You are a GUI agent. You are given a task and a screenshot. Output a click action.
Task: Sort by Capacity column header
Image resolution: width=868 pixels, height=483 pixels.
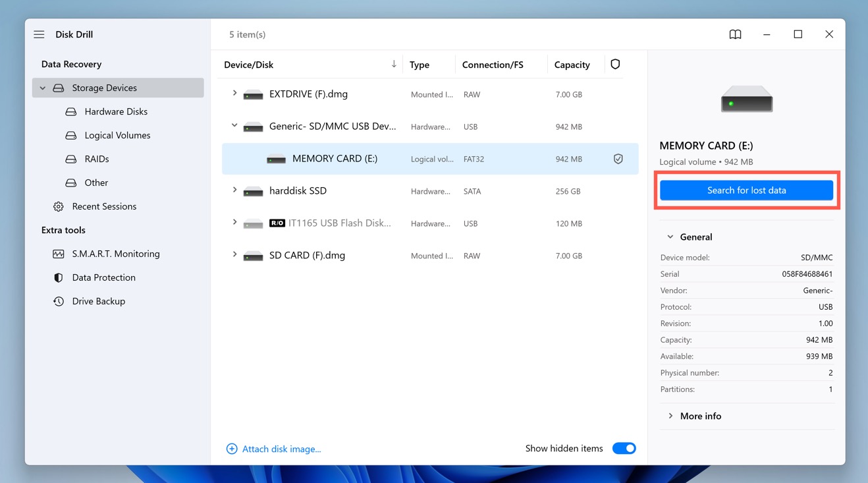click(572, 65)
